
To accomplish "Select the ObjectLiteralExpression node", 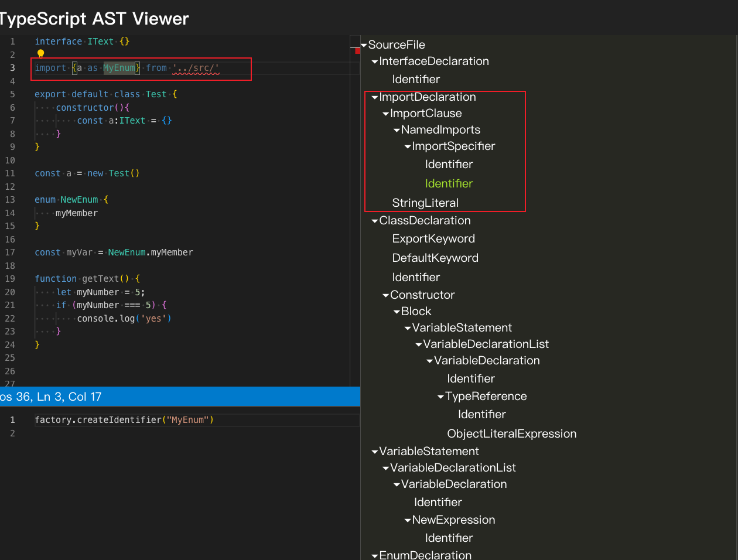I will tap(511, 433).
